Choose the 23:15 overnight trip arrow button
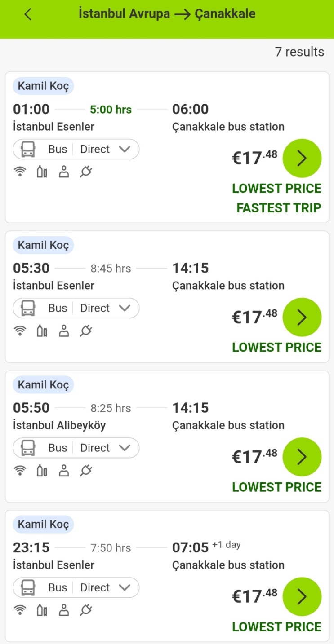 302,596
